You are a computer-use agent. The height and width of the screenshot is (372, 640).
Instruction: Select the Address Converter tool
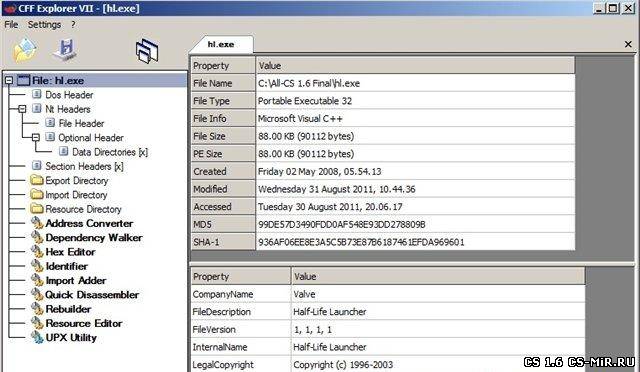(x=89, y=223)
